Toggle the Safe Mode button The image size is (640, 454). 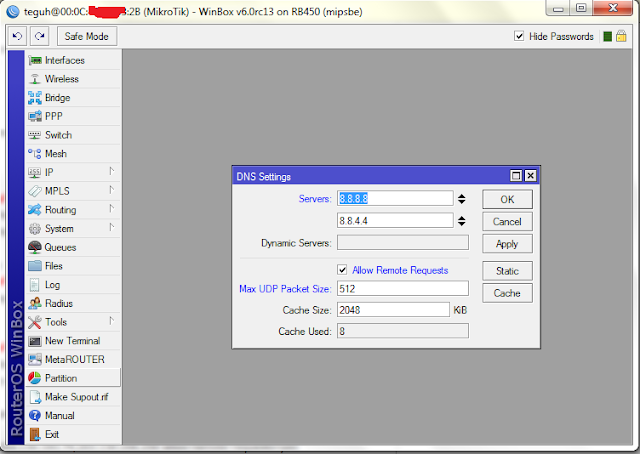coord(87,36)
